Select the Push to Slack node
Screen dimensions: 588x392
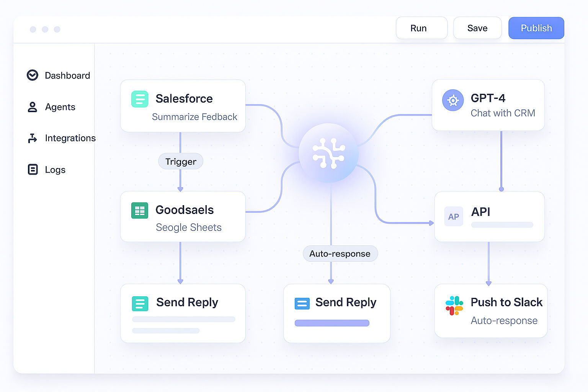pyautogui.click(x=491, y=311)
